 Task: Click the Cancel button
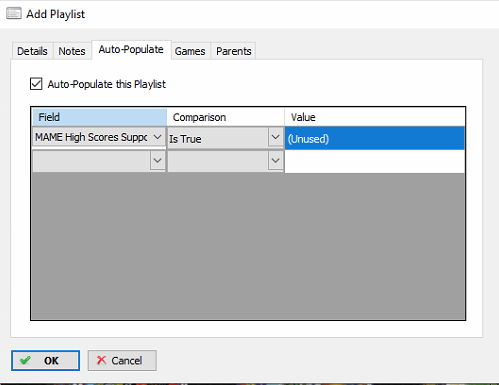(x=122, y=360)
